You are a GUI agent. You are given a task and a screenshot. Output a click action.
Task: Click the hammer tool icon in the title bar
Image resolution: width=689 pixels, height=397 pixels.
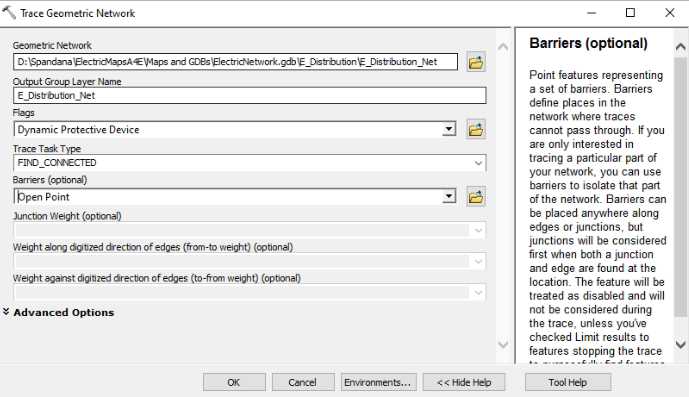coord(9,13)
